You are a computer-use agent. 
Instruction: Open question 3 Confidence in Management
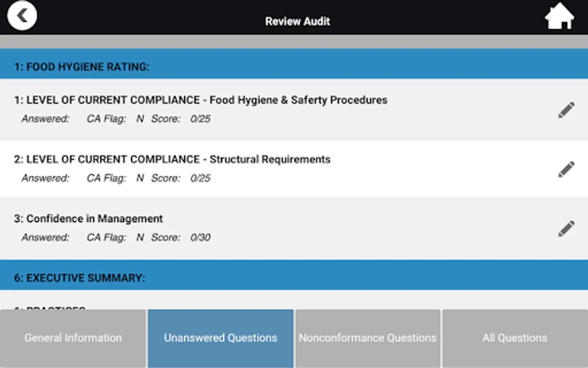tap(294, 228)
